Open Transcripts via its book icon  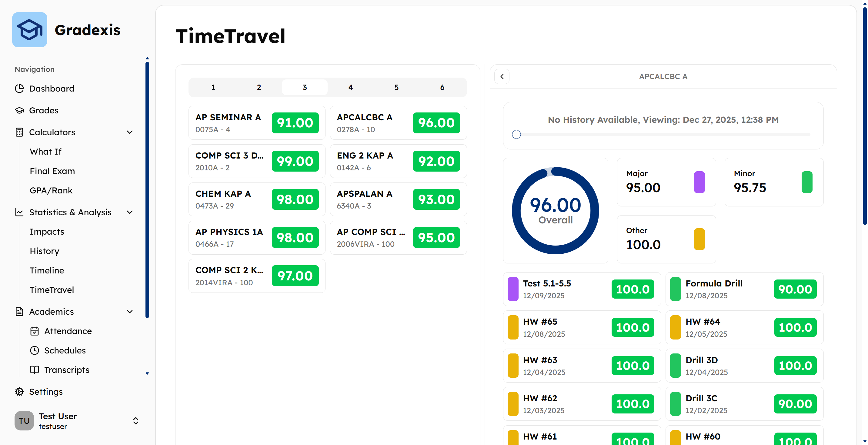point(34,370)
